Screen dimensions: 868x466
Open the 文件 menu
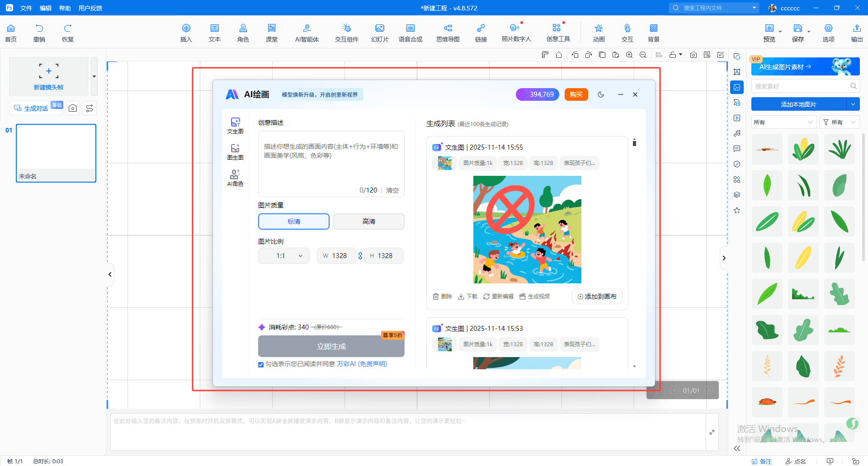coord(26,8)
